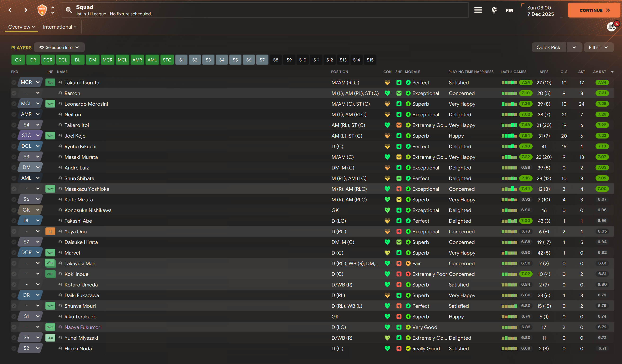The width and height of the screenshot is (622, 364).
Task: Open notifications icon with badge 5
Action: pyautogui.click(x=611, y=27)
